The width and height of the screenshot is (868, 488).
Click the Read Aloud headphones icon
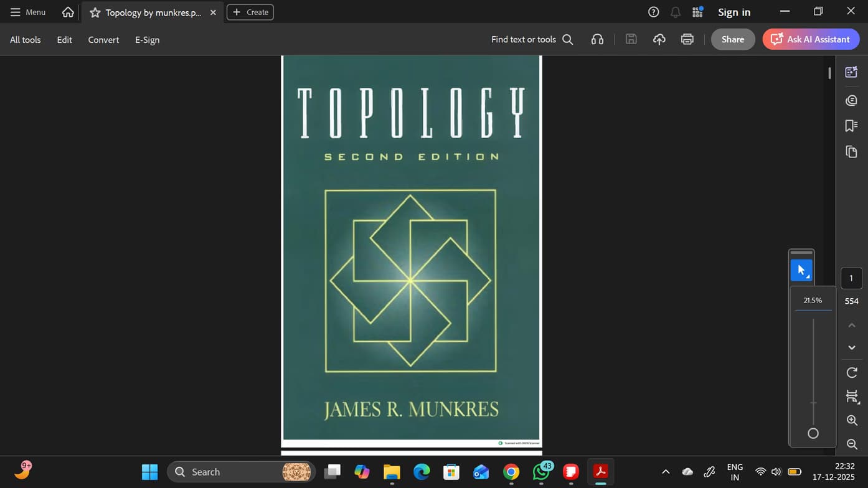point(597,39)
